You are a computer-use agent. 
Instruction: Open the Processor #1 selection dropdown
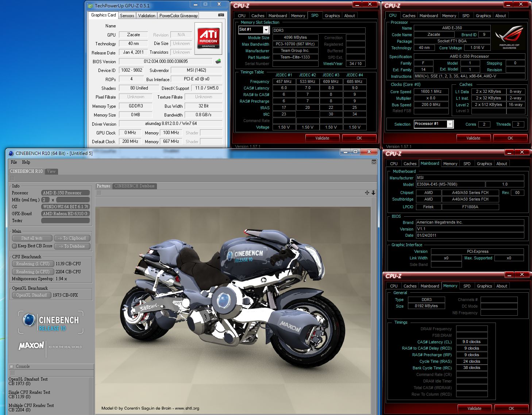pyautogui.click(x=450, y=124)
